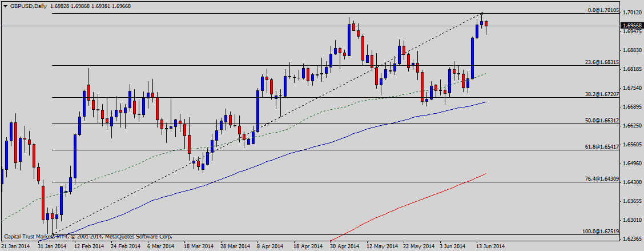The image size is (644, 251).
Task: Click the 1.70120 price on the right axis
Action: (x=632, y=12)
